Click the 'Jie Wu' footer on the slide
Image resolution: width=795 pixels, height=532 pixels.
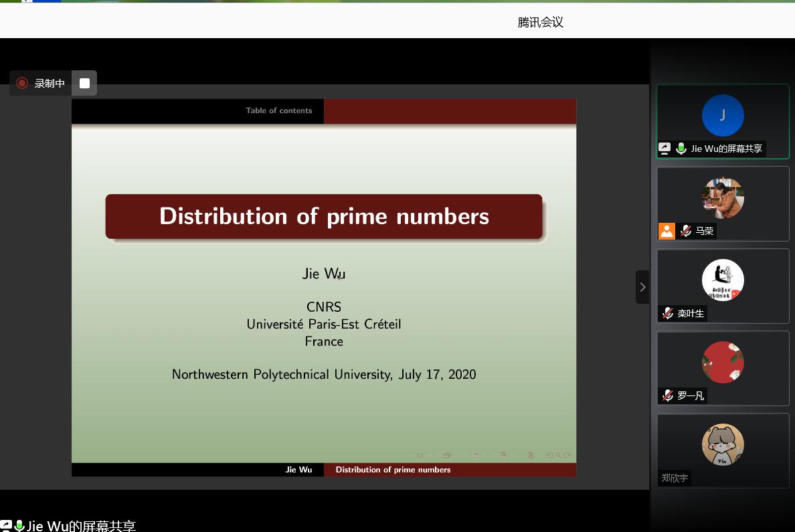298,470
